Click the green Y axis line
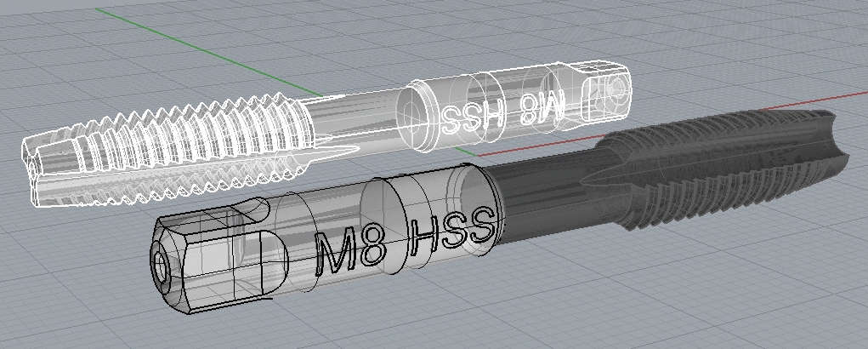868x349 pixels. [207, 52]
